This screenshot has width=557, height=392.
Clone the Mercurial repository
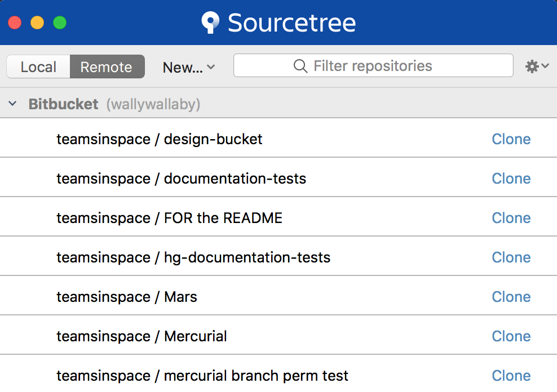tap(511, 336)
